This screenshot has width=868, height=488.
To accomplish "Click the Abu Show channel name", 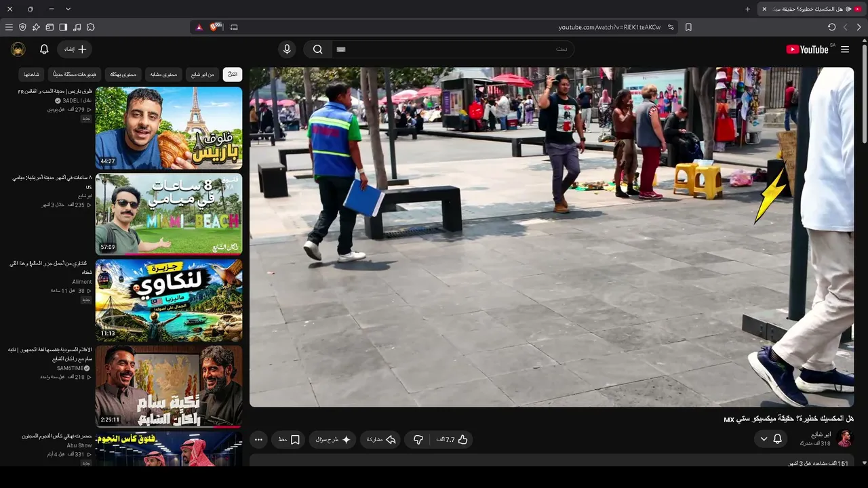I will (x=79, y=445).
